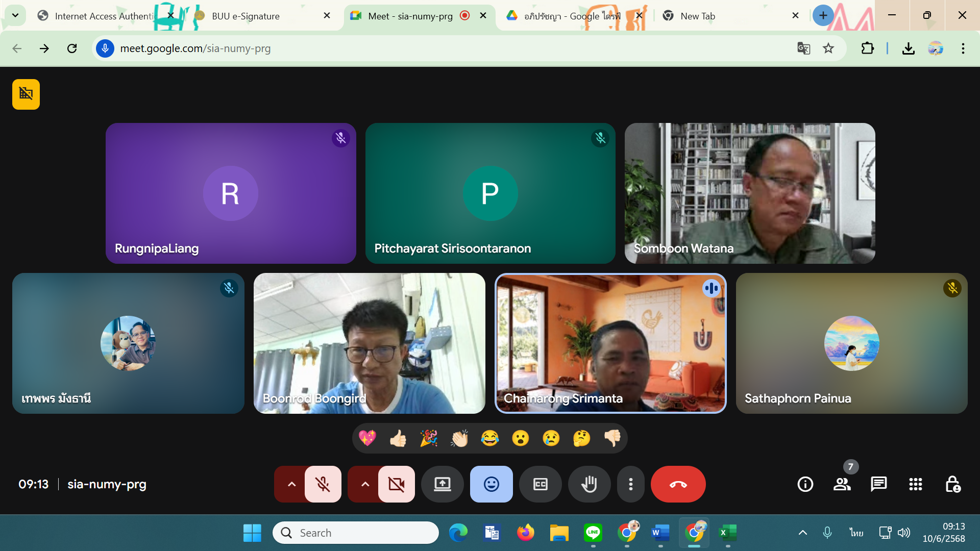Open Microsoft Edge from taskbar

pyautogui.click(x=458, y=533)
